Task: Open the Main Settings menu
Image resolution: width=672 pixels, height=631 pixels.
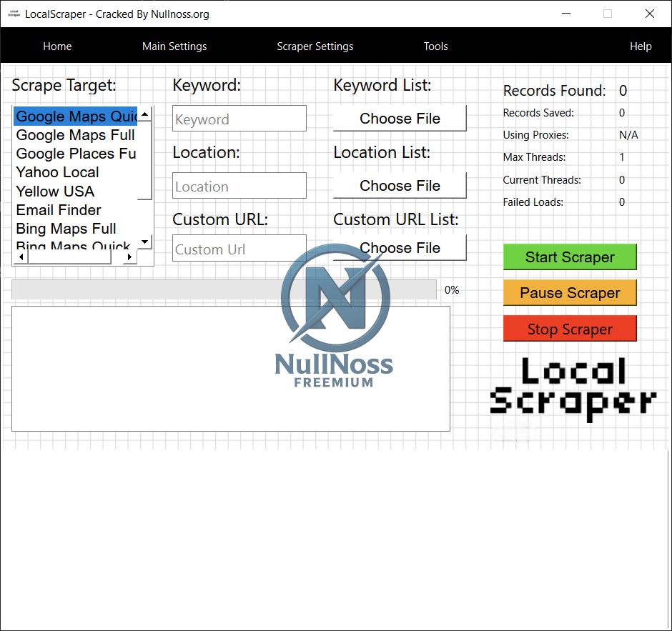Action: (x=174, y=46)
